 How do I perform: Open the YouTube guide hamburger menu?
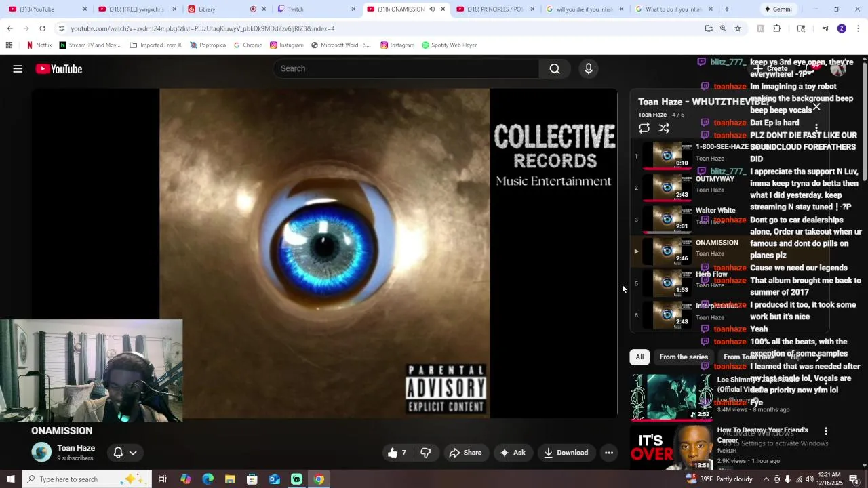18,68
